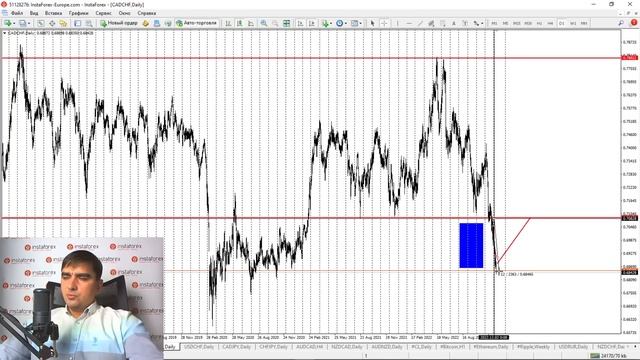Switch to AUDCAD,H4 chart tab
This screenshot has height=360, width=640.
(309, 347)
